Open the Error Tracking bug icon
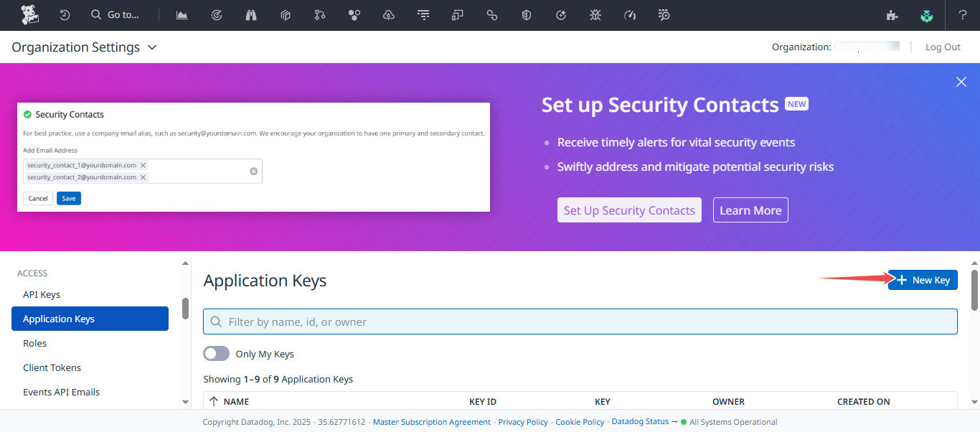 (x=595, y=14)
